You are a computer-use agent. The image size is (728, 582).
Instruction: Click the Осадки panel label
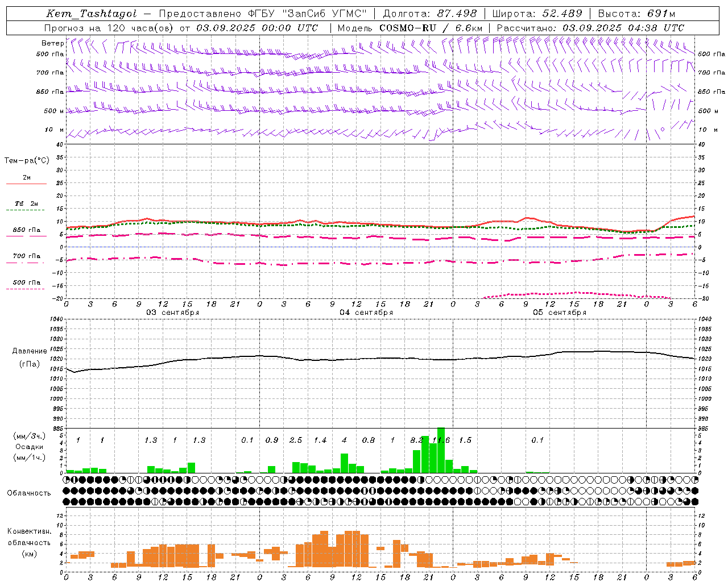pyautogui.click(x=29, y=447)
